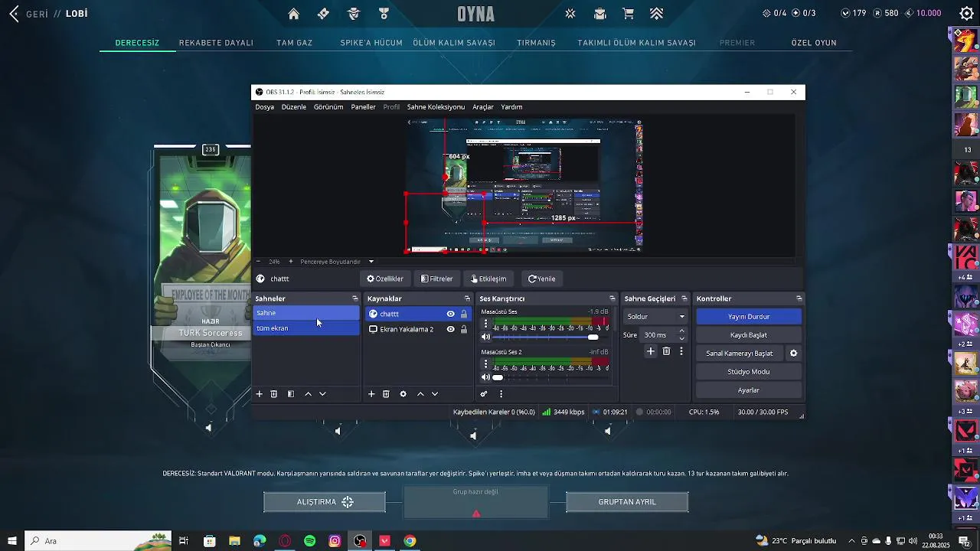Open Instagram from the taskbar
980x551 pixels.
pyautogui.click(x=335, y=541)
